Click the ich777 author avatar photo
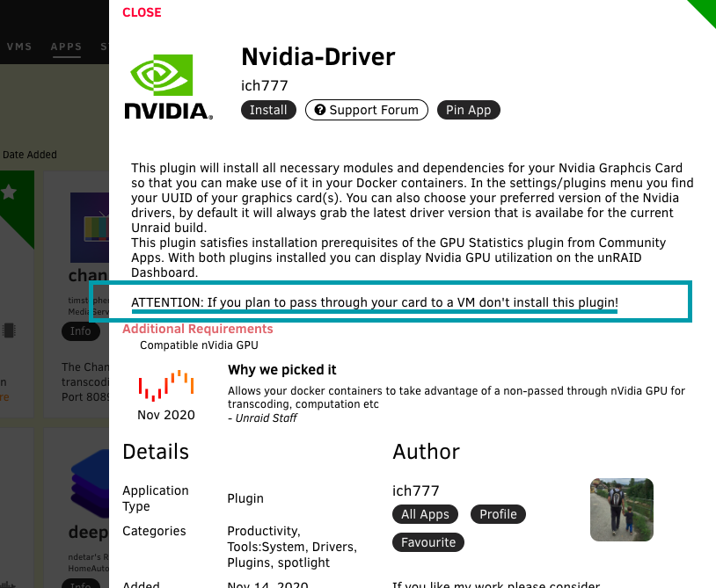Screen dimensions: 716x588 622,510
